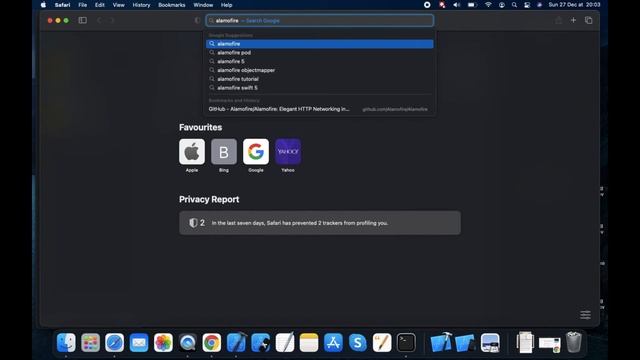This screenshot has width=640, height=360.
Task: Show the tab overview
Action: coord(589,20)
